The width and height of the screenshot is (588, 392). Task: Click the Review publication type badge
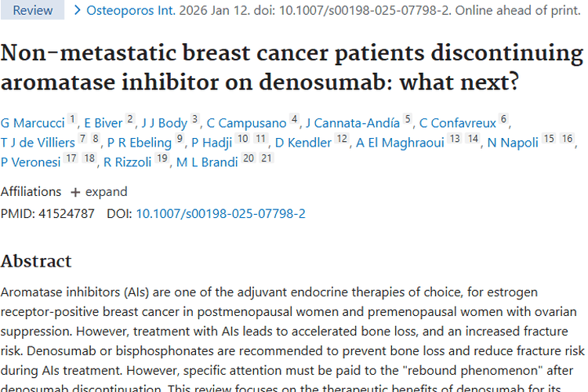pyautogui.click(x=32, y=10)
